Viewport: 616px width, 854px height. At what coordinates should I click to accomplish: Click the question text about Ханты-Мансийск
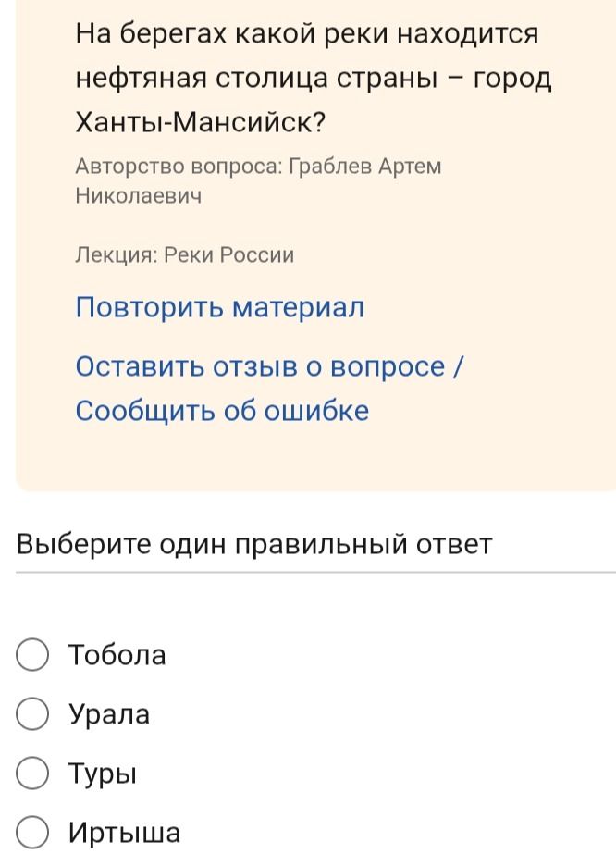(314, 78)
